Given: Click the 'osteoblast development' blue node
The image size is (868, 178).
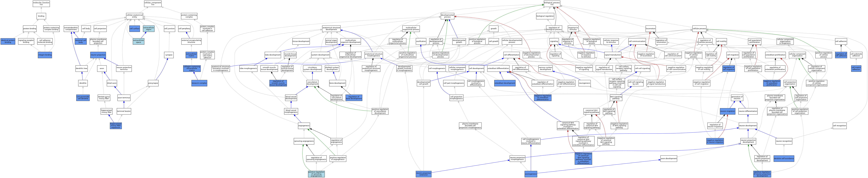Looking at the screenshot, I should click(505, 83).
